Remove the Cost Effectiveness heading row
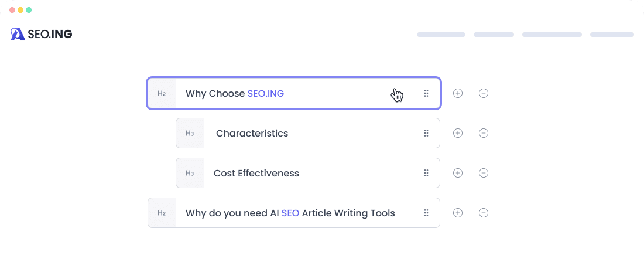The height and width of the screenshot is (255, 644). click(484, 173)
